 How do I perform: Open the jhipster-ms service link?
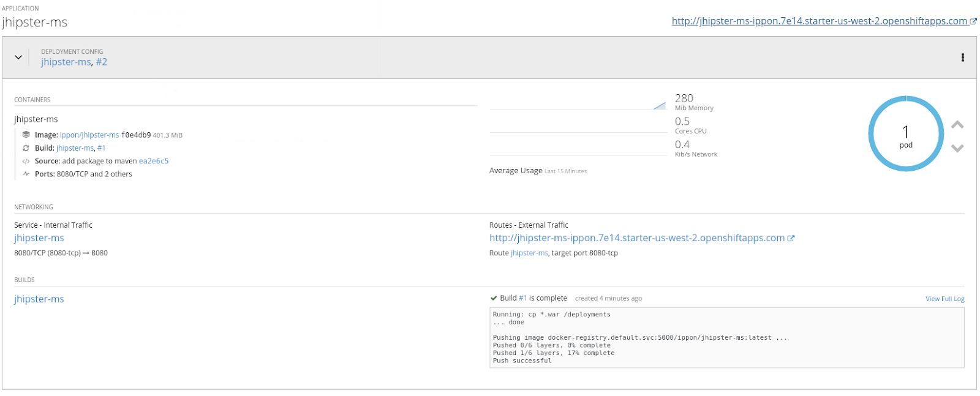pyautogui.click(x=39, y=238)
